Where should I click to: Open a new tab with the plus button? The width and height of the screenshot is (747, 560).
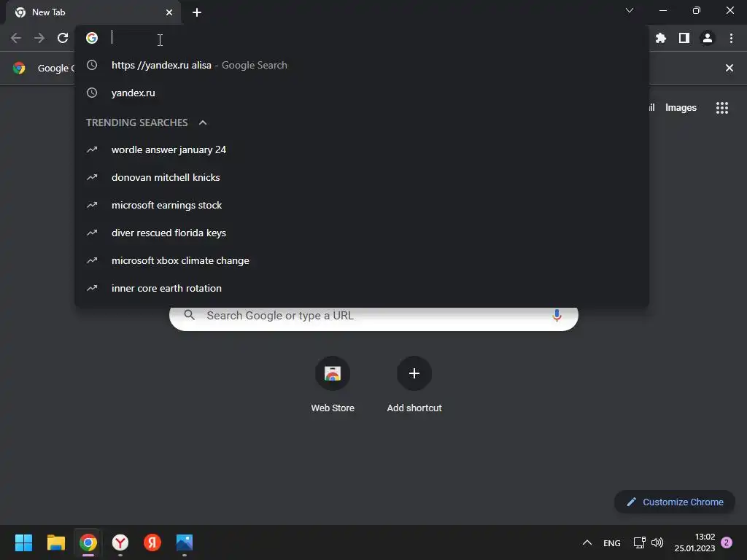pos(197,12)
